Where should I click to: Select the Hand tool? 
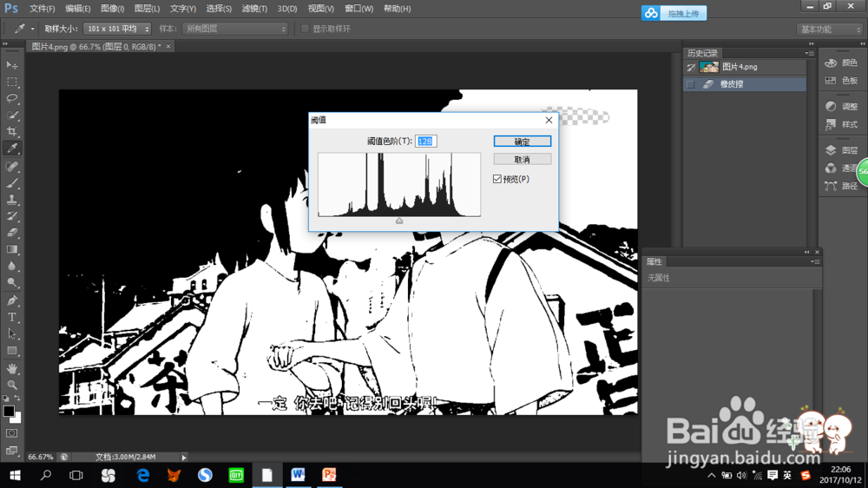point(11,368)
